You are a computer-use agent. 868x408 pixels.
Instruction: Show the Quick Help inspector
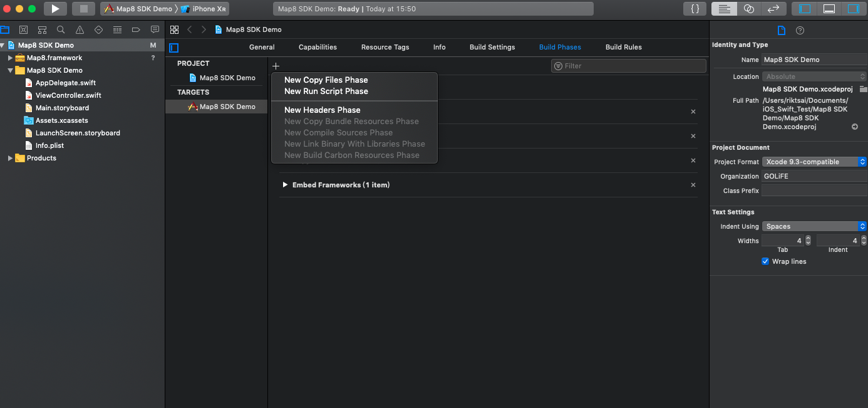(x=800, y=30)
